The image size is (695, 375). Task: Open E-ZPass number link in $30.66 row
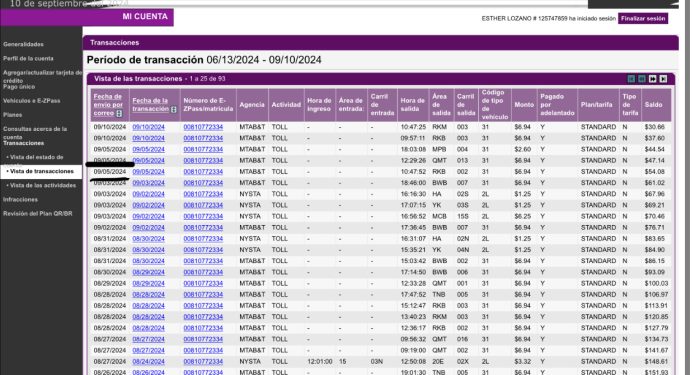(203, 127)
